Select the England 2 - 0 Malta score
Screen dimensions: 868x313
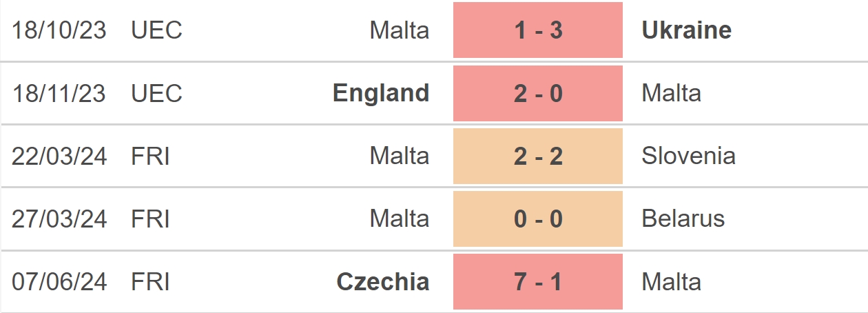pyautogui.click(x=538, y=93)
